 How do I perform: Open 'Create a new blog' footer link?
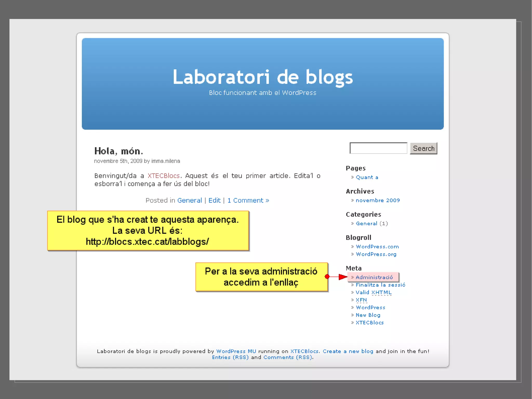click(x=348, y=351)
